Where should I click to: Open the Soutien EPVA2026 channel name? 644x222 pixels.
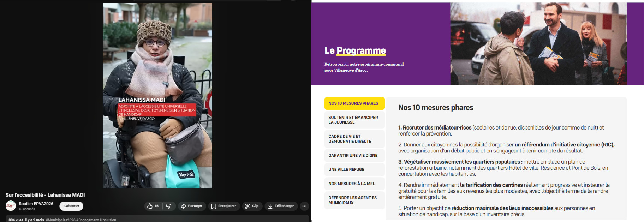(36, 204)
